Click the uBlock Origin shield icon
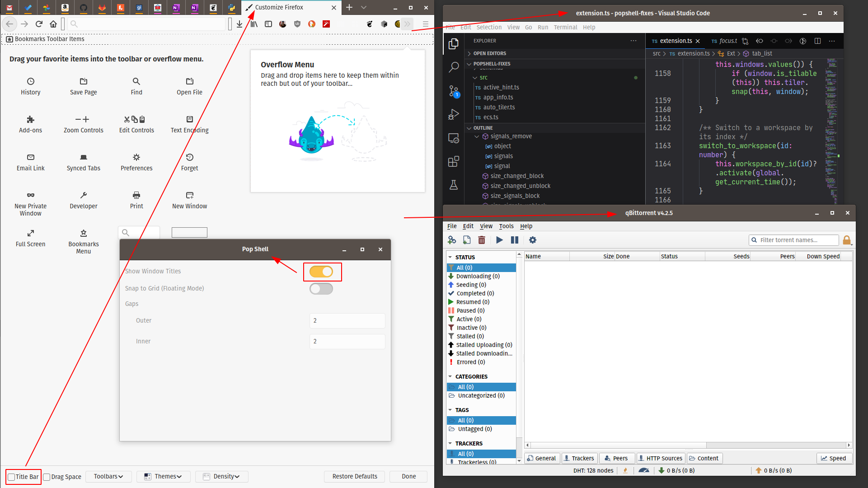The width and height of the screenshot is (868, 488). pos(297,24)
